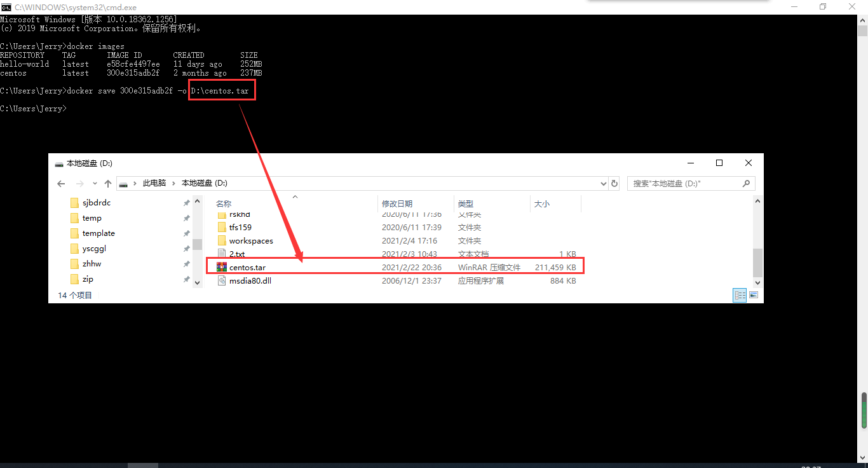Click the WinRAR 压缩文件 type cell
The image size is (868, 468).
[x=489, y=268]
